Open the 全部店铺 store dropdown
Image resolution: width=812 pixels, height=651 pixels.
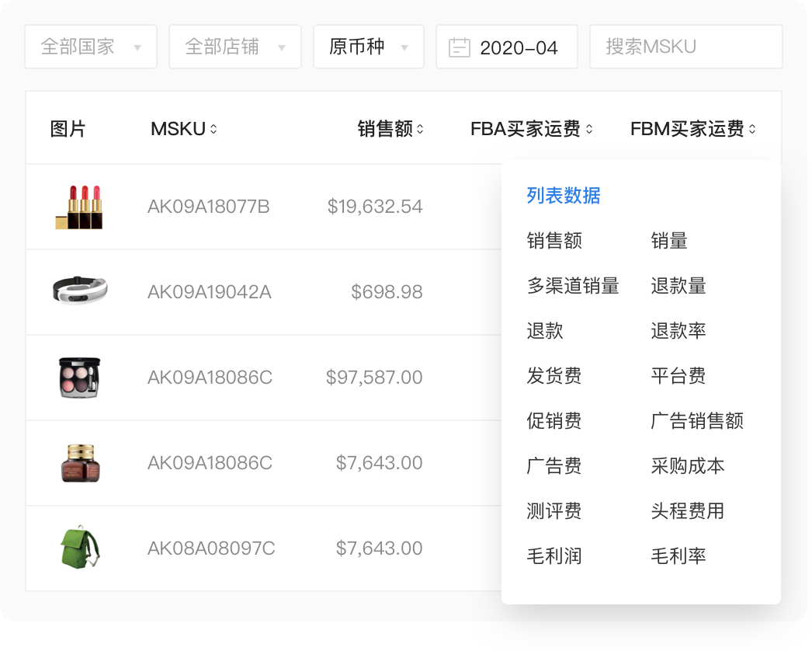click(x=234, y=46)
